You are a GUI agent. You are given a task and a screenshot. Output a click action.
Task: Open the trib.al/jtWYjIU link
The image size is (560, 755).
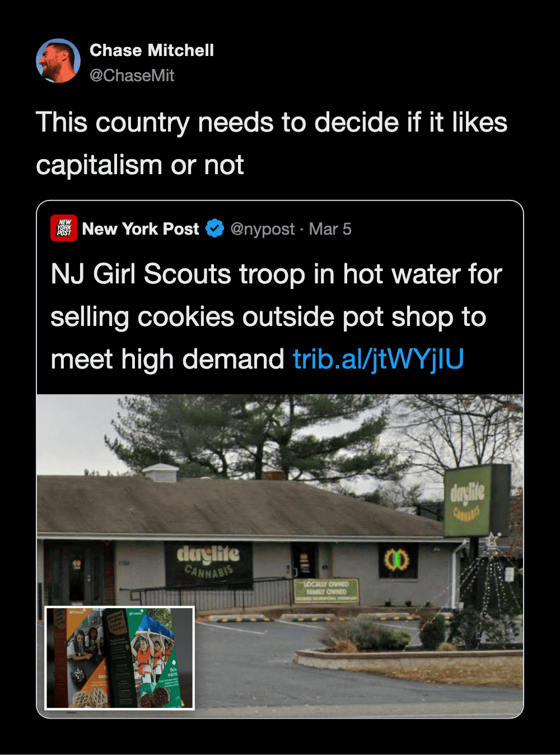click(x=379, y=359)
